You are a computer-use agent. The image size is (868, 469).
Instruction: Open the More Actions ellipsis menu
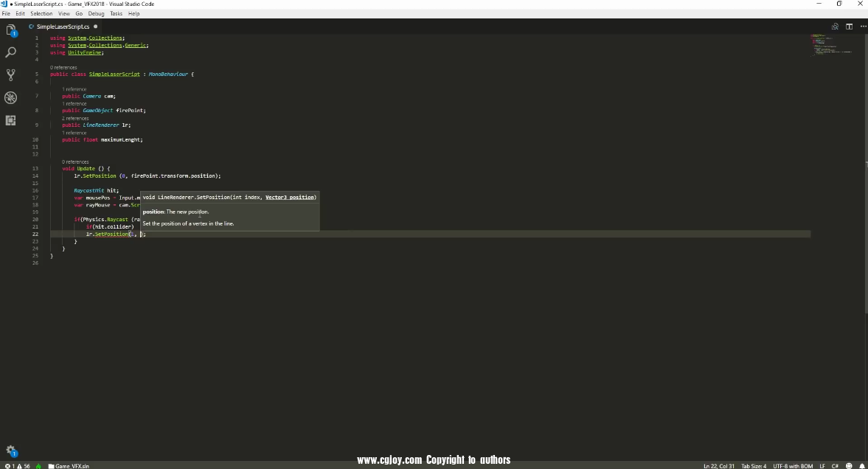tap(861, 27)
